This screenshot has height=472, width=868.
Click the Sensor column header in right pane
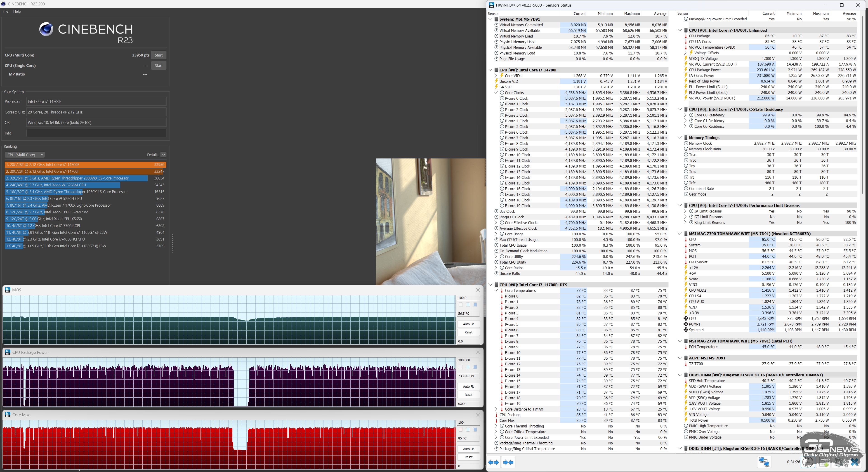click(x=683, y=14)
